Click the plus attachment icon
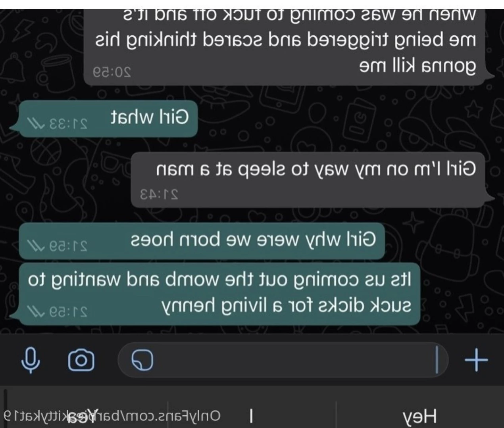The height and width of the screenshot is (428, 504). click(x=476, y=360)
